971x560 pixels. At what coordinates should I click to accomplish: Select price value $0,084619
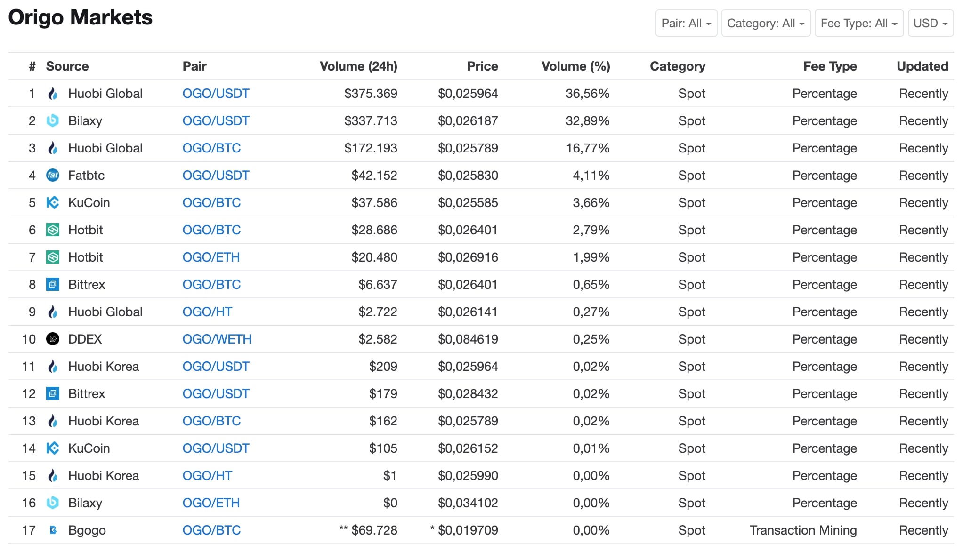(x=468, y=339)
